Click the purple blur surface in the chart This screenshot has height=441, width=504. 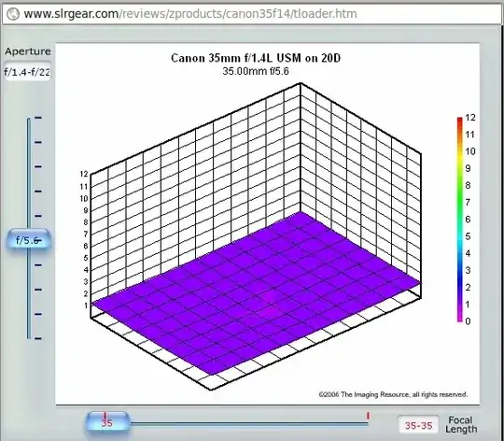click(257, 292)
